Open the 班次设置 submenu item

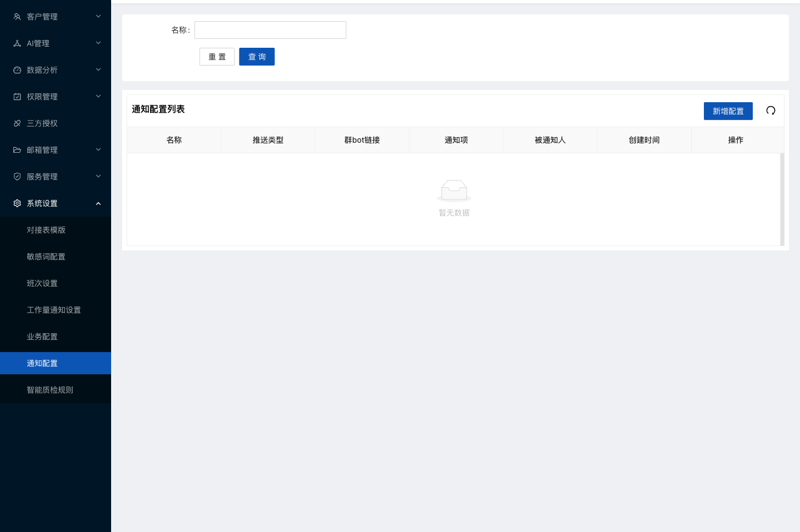(56, 283)
